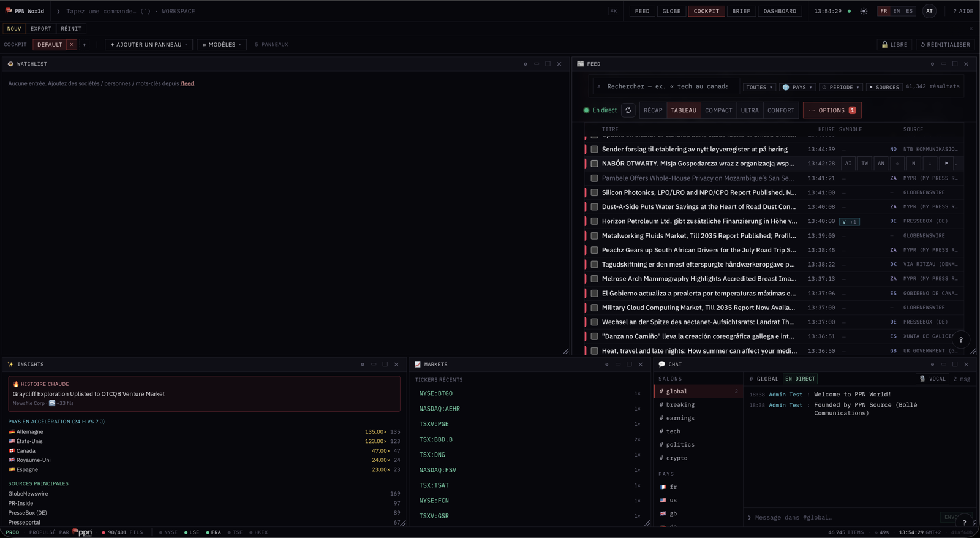The width and height of the screenshot is (980, 538).
Task: Toggle the LIBRE lock button
Action: 894,45
